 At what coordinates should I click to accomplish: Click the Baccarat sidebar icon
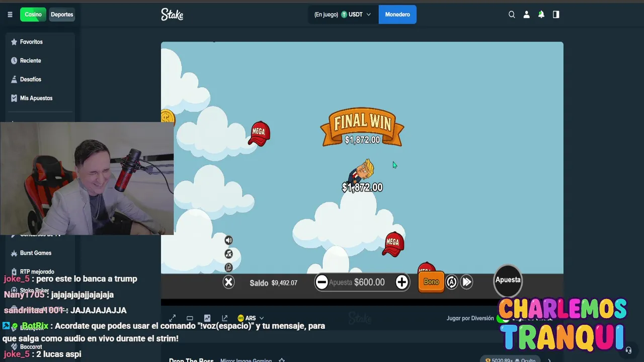point(14,346)
